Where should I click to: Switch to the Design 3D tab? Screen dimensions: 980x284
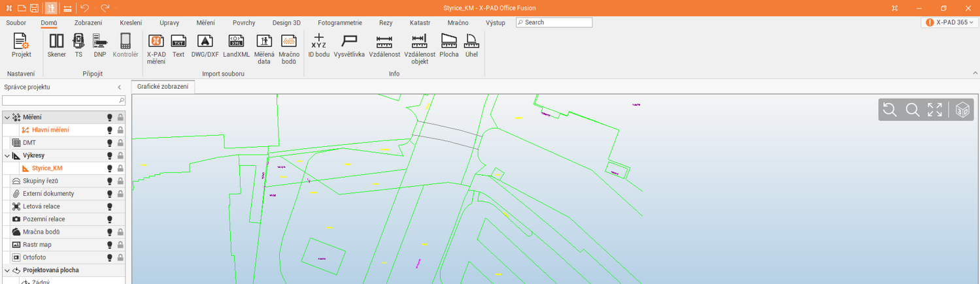click(x=286, y=23)
